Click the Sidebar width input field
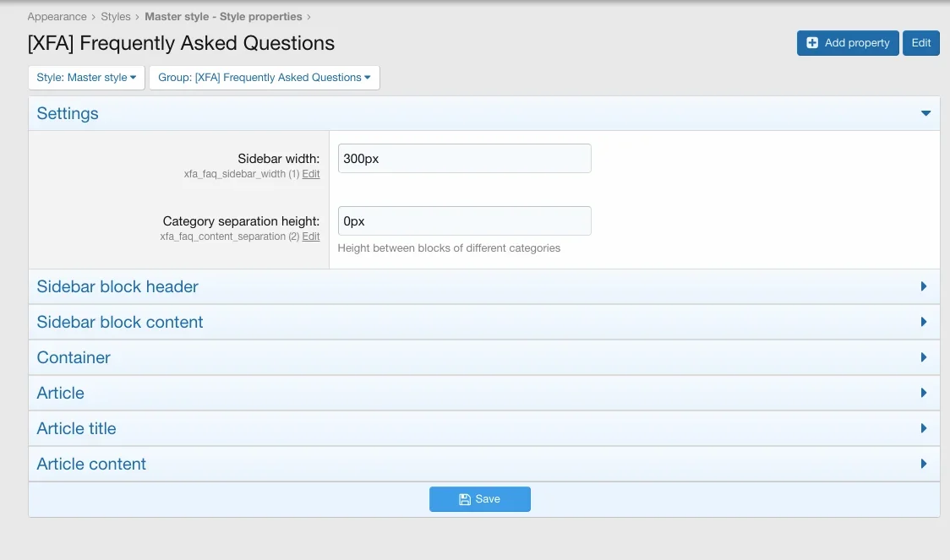This screenshot has width=950, height=560. pyautogui.click(x=464, y=159)
